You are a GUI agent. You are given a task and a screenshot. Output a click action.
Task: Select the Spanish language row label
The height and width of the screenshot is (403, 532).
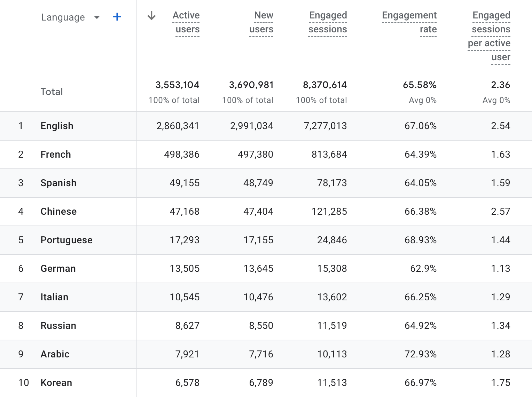(x=58, y=183)
